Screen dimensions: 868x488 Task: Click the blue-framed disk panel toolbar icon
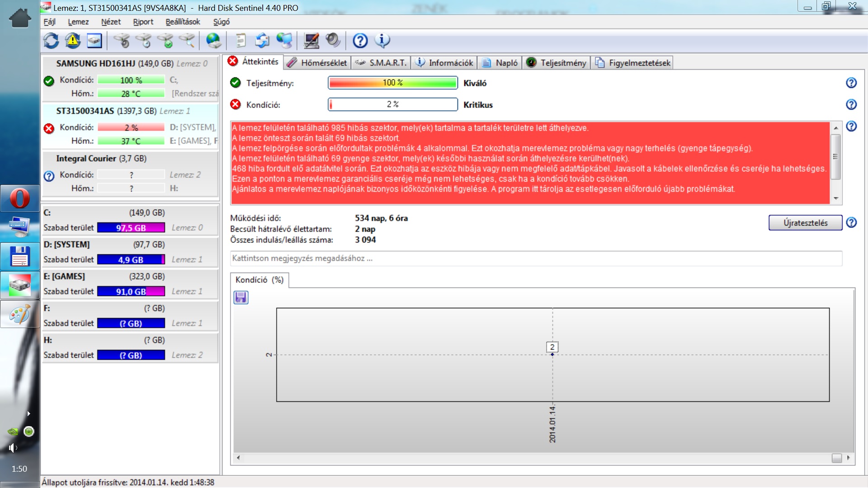[x=94, y=41]
